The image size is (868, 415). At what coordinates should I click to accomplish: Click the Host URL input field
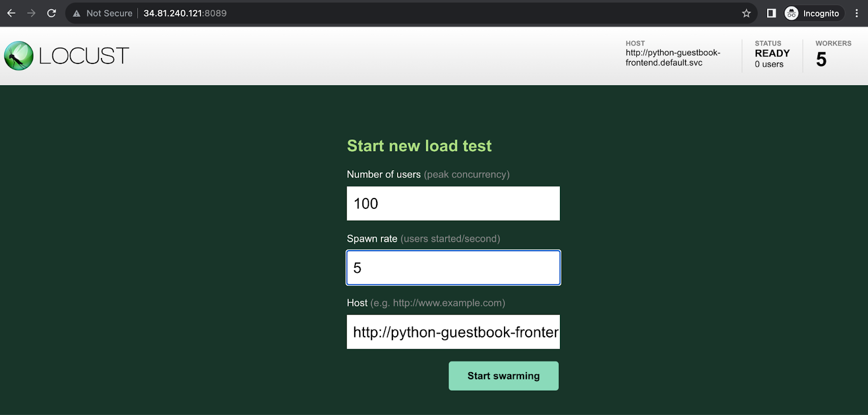453,332
